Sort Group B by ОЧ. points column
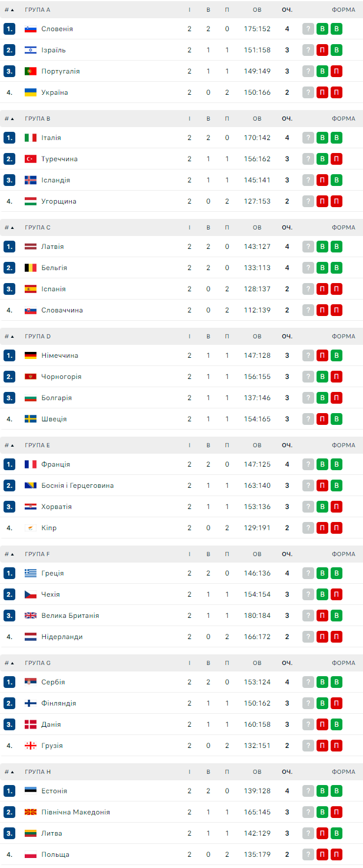Screen dimensions: 363x868 coord(287,119)
